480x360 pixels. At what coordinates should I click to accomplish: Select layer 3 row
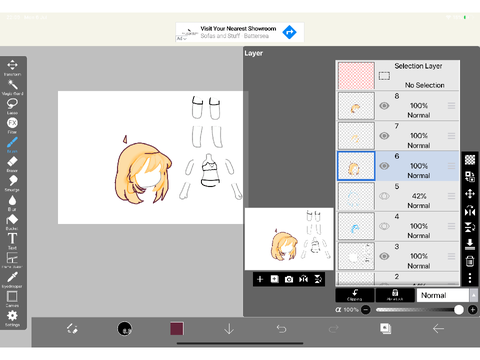pos(398,256)
